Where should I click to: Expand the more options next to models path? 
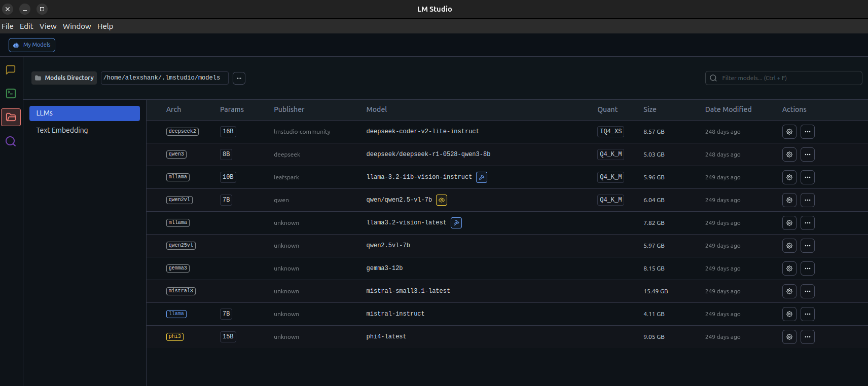pos(239,78)
